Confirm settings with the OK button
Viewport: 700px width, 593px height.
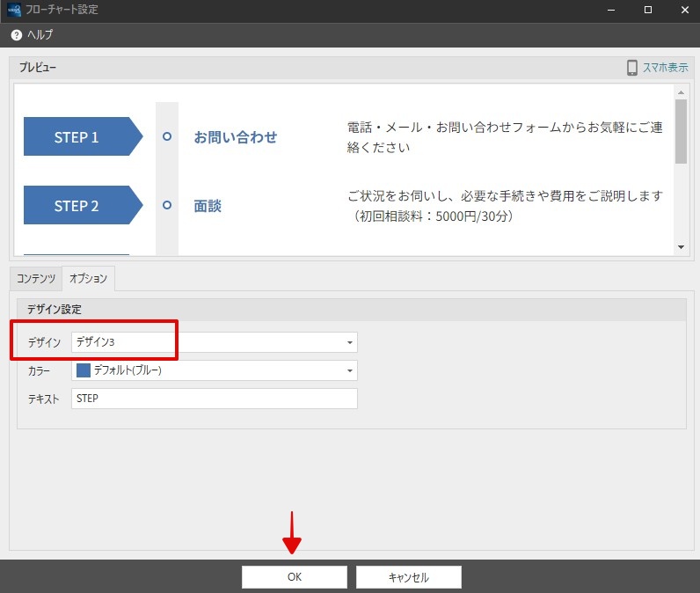point(295,577)
